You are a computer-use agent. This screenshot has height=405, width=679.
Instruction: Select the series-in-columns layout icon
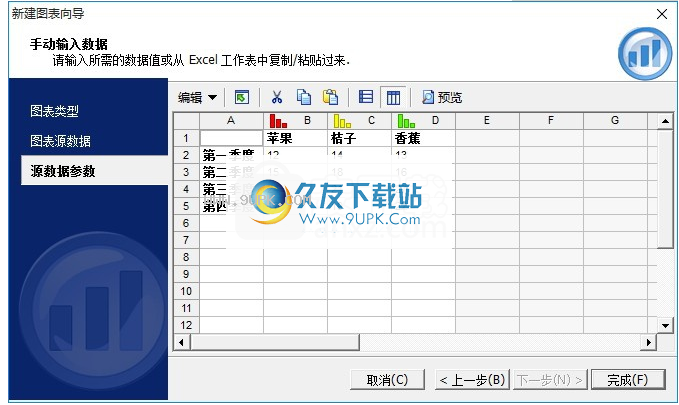click(x=393, y=97)
